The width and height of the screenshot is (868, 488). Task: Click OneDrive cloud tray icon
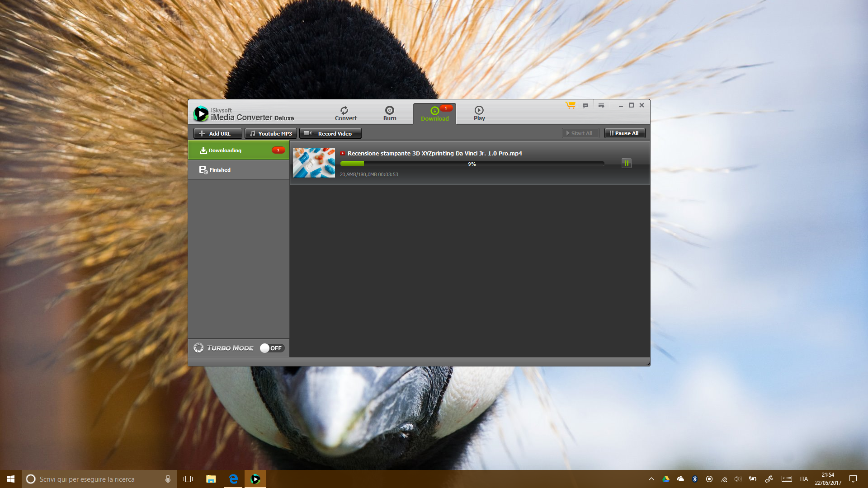click(x=680, y=479)
